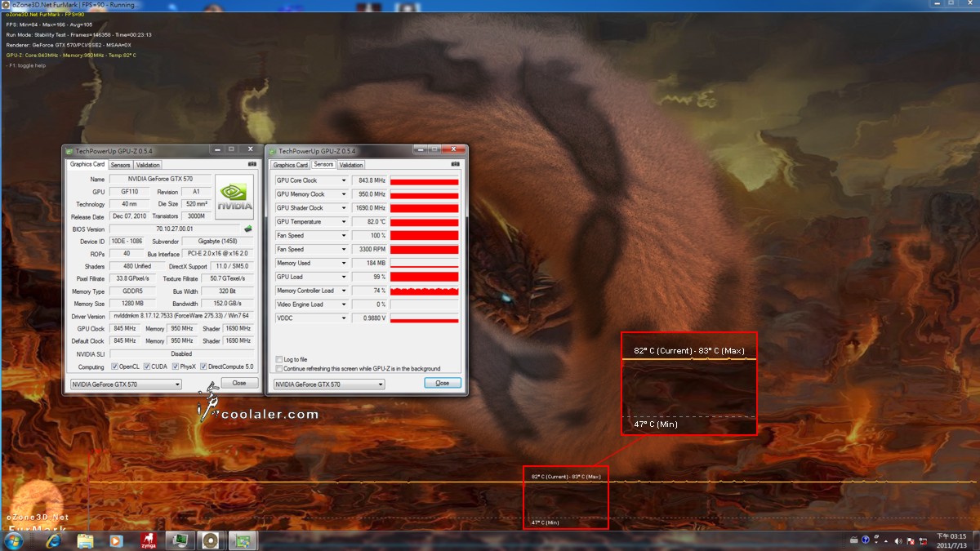
Task: Select Validation tab in right GPU-Z window
Action: pyautogui.click(x=351, y=165)
